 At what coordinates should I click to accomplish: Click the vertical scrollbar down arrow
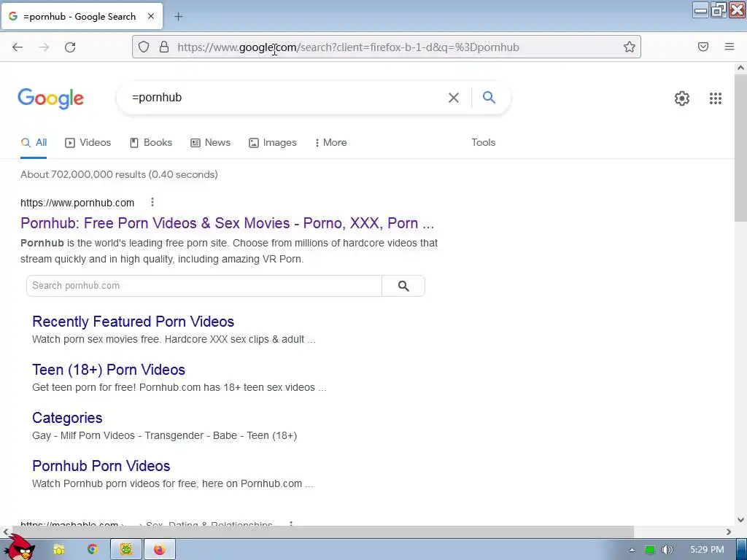(740, 519)
